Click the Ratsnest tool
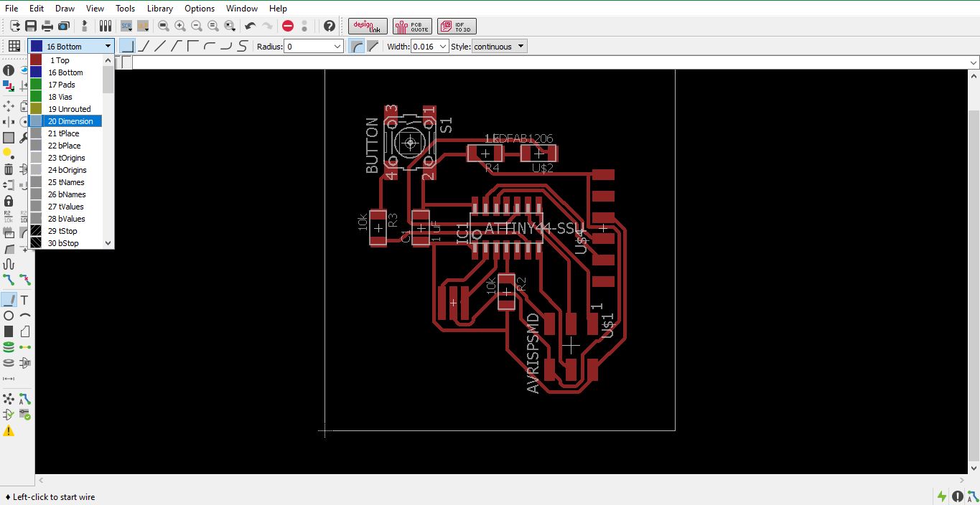This screenshot has width=980, height=505. (9, 399)
